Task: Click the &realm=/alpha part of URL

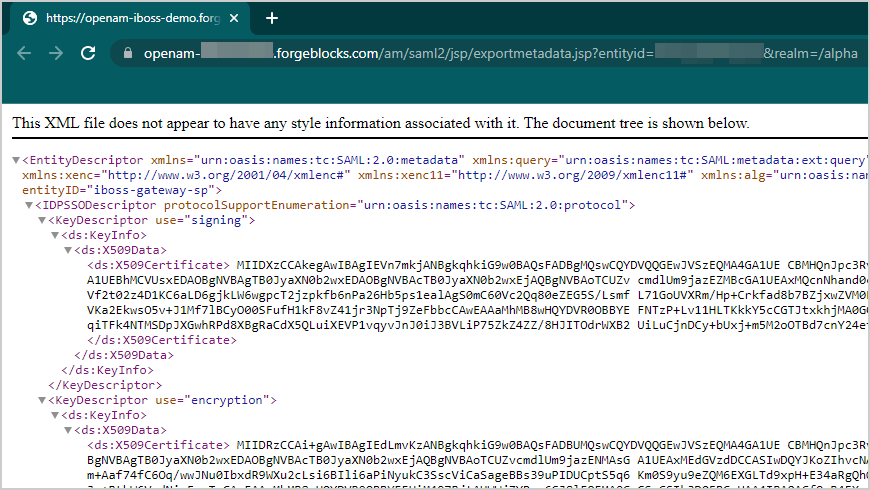Action: 811,53
